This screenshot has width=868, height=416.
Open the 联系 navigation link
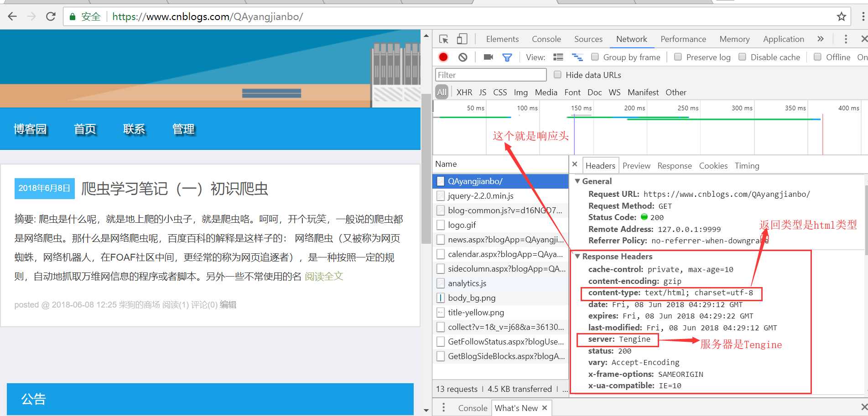pos(134,129)
